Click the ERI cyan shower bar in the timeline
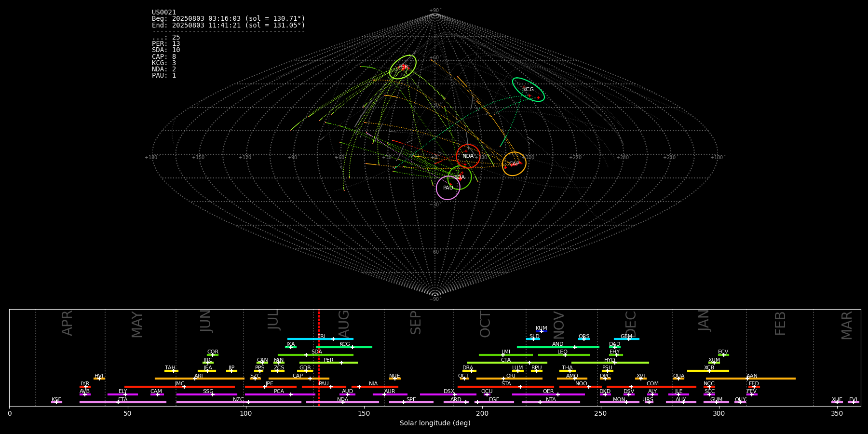The image size is (868, 434). click(320, 339)
